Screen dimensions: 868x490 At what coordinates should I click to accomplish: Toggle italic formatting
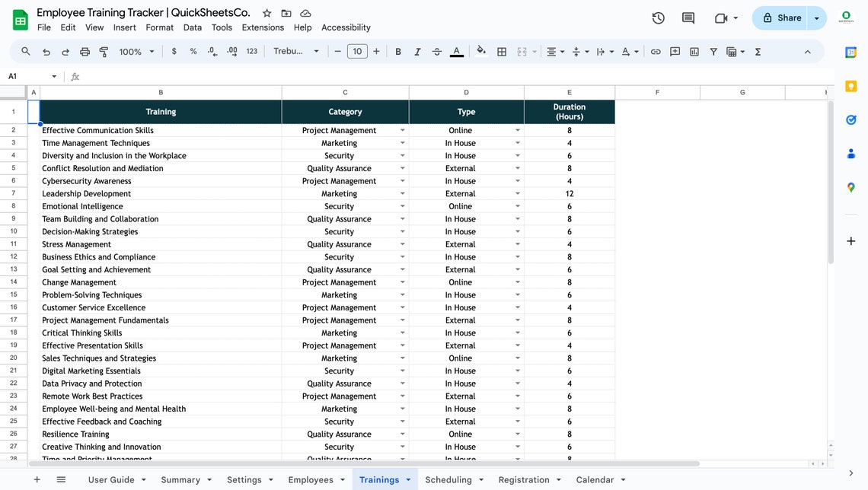tap(417, 52)
